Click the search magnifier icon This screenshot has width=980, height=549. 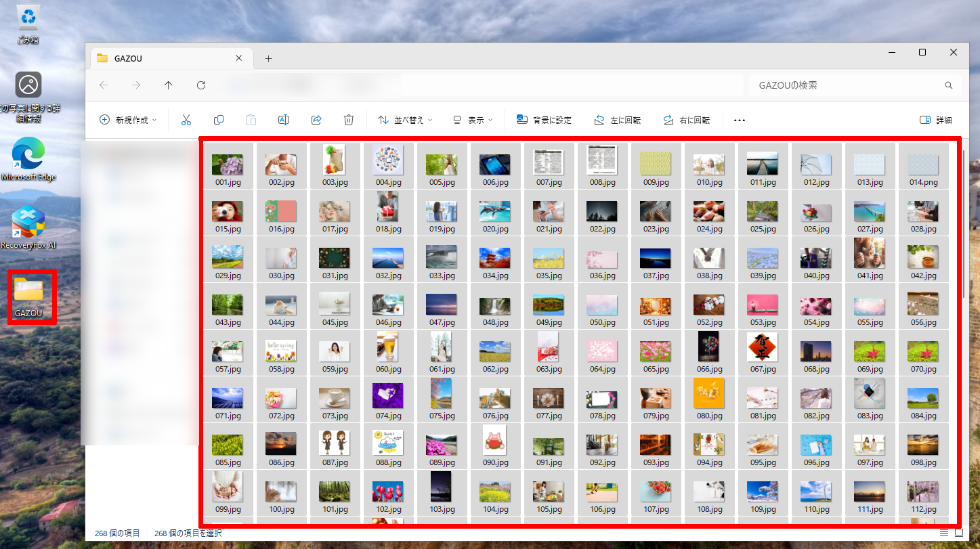949,86
